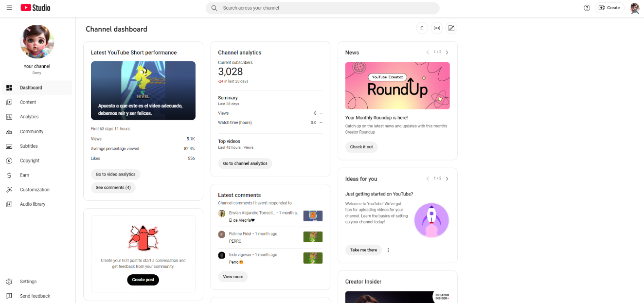Click the search magnifier icon
Image resolution: width=644 pixels, height=303 pixels.
click(x=214, y=8)
